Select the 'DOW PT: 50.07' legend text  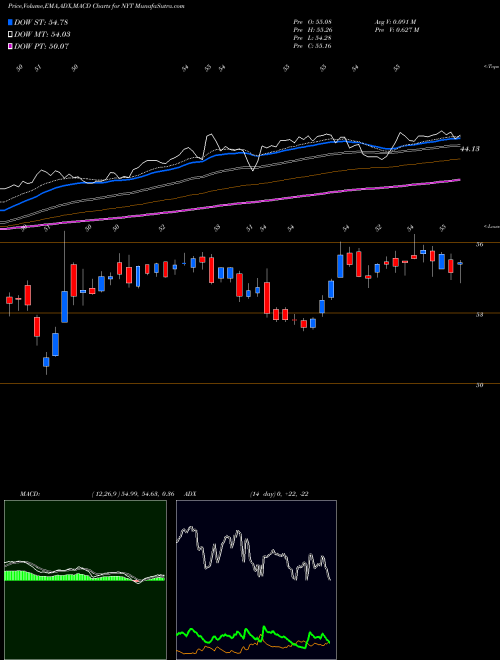tap(41, 46)
